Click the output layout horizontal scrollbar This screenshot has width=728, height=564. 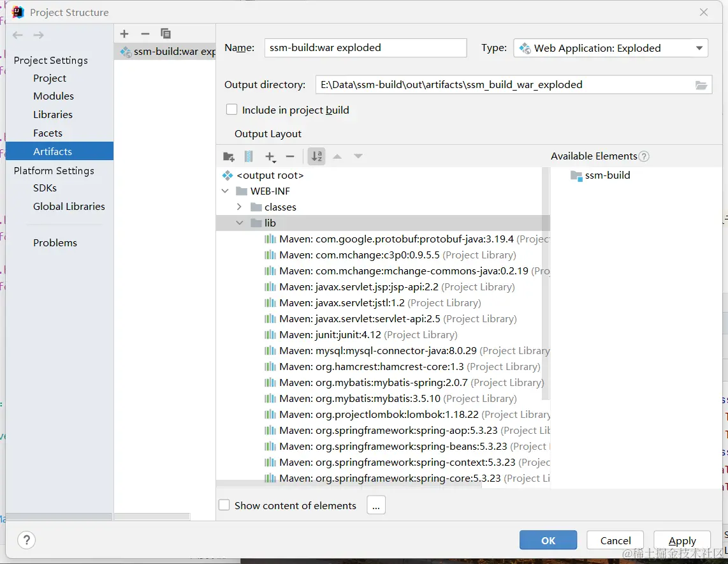(349, 484)
